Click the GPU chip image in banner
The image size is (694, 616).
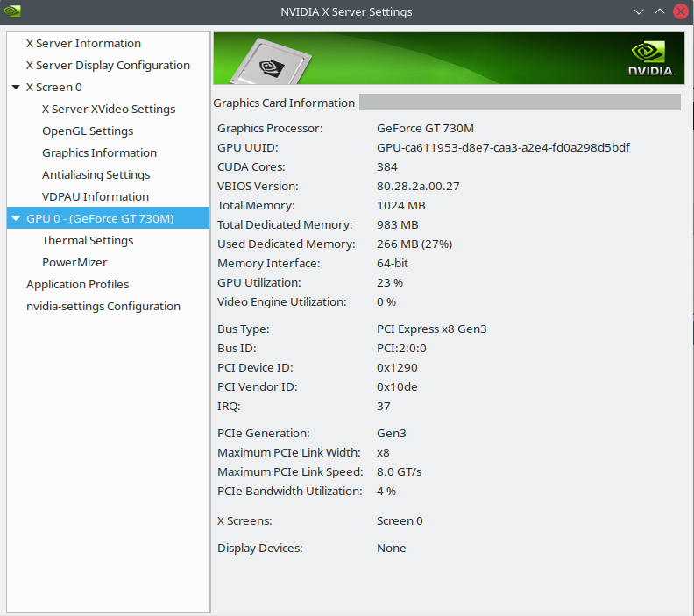coord(271,63)
